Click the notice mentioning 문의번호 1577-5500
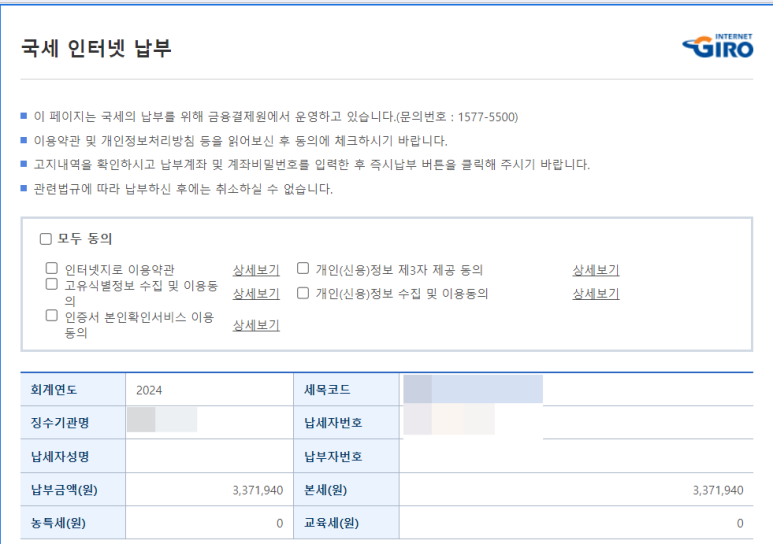Image resolution: width=773 pixels, height=544 pixels. coord(276,117)
